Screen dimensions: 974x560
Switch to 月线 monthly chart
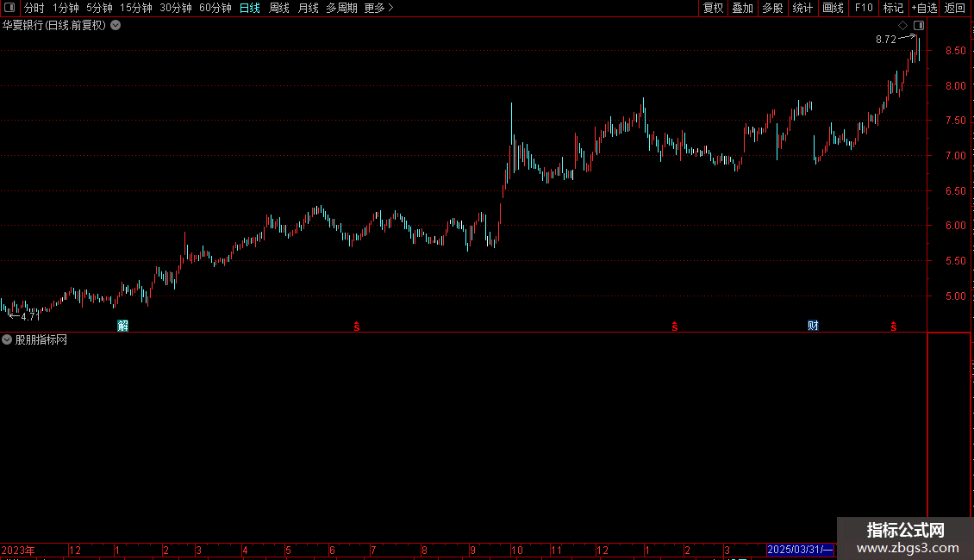(308, 8)
